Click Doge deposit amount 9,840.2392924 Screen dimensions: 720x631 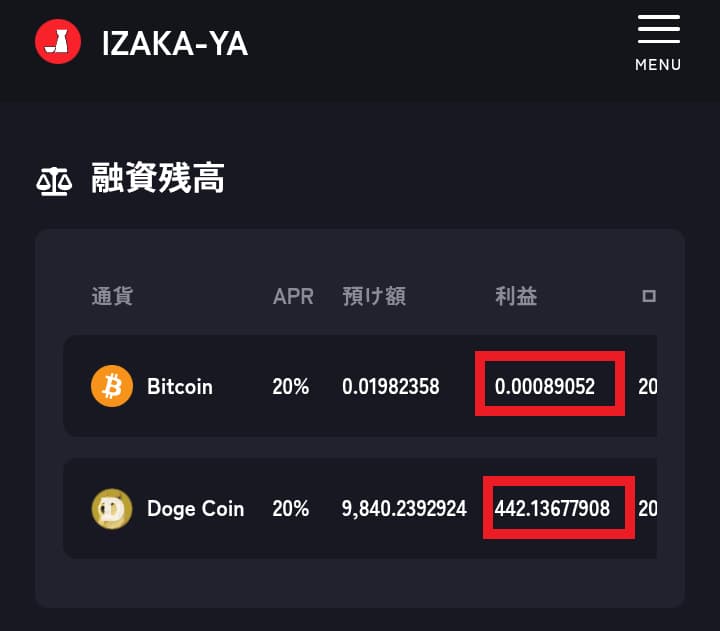tap(404, 508)
